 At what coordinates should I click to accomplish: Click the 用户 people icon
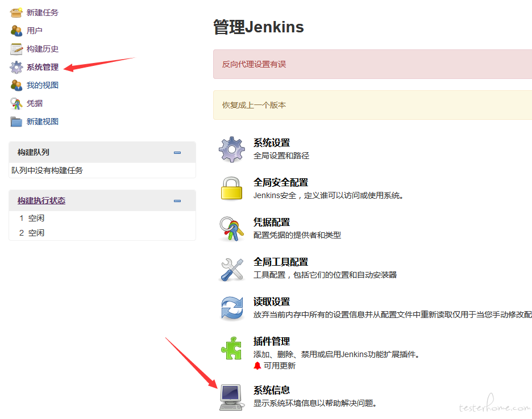(x=16, y=31)
